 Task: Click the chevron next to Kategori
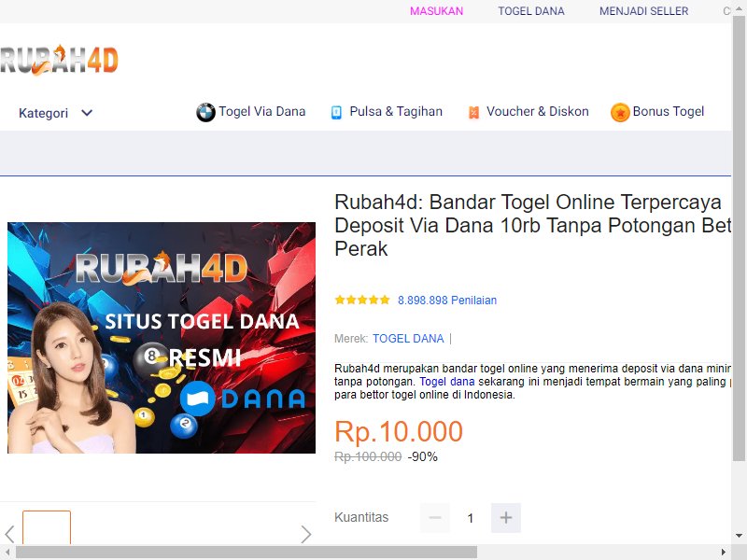point(87,113)
